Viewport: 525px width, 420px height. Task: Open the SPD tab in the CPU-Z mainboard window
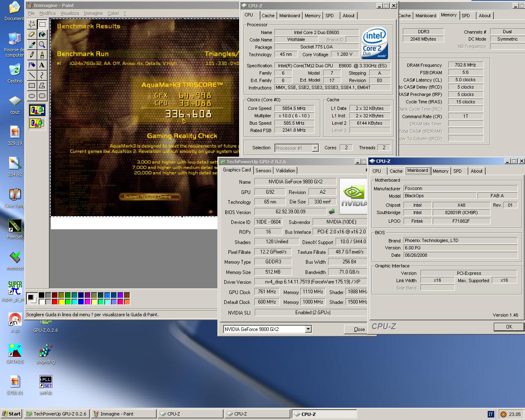click(x=458, y=171)
